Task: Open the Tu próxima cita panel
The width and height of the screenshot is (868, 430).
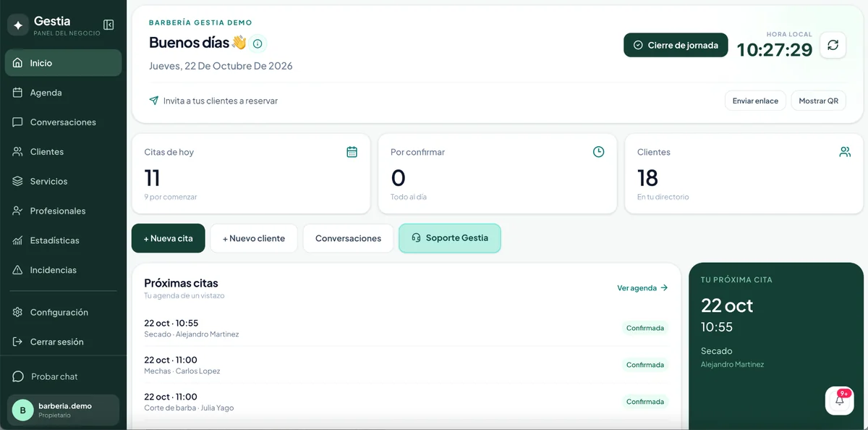Action: 776,346
